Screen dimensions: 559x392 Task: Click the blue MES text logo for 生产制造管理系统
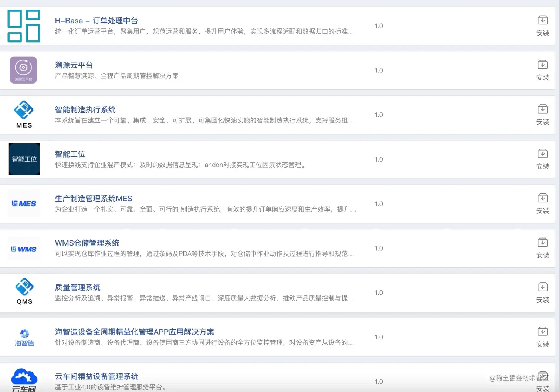[24, 203]
